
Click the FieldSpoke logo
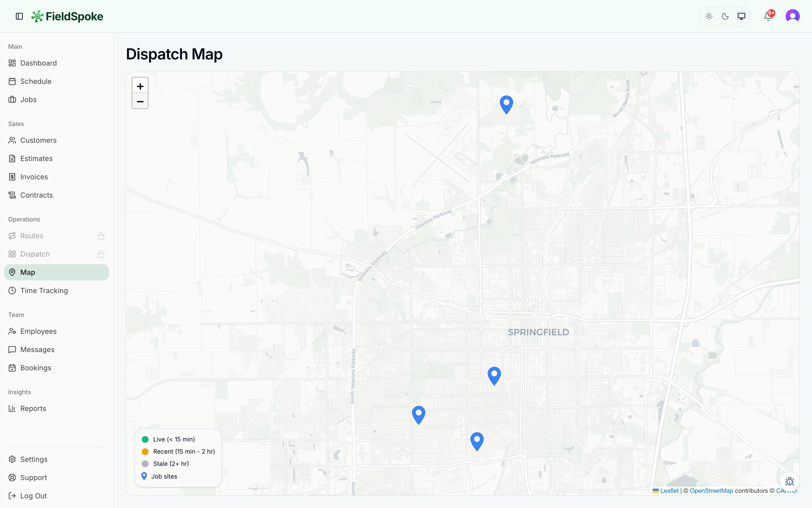click(67, 16)
